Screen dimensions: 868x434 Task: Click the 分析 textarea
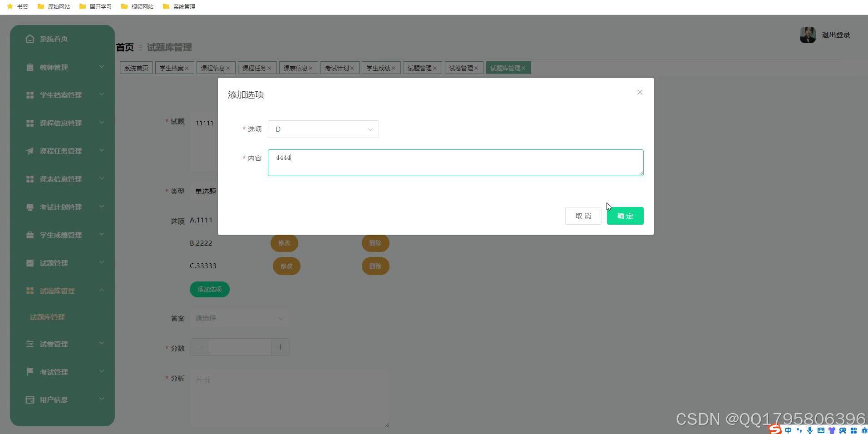(x=290, y=399)
